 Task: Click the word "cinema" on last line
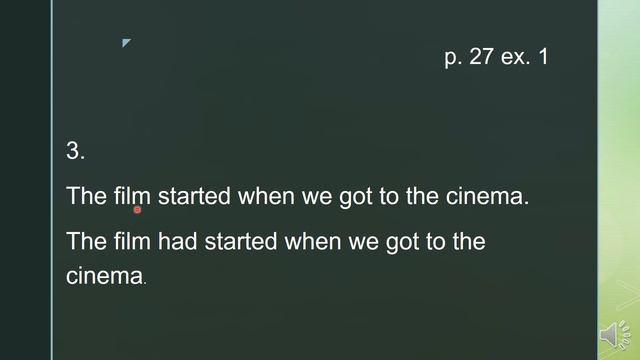(104, 276)
